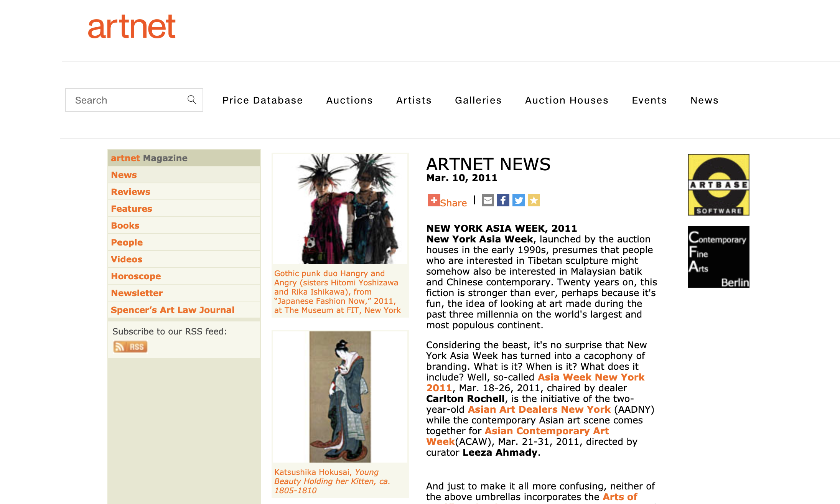The image size is (840, 504).
Task: Open the red plus Share button
Action: coord(434,200)
